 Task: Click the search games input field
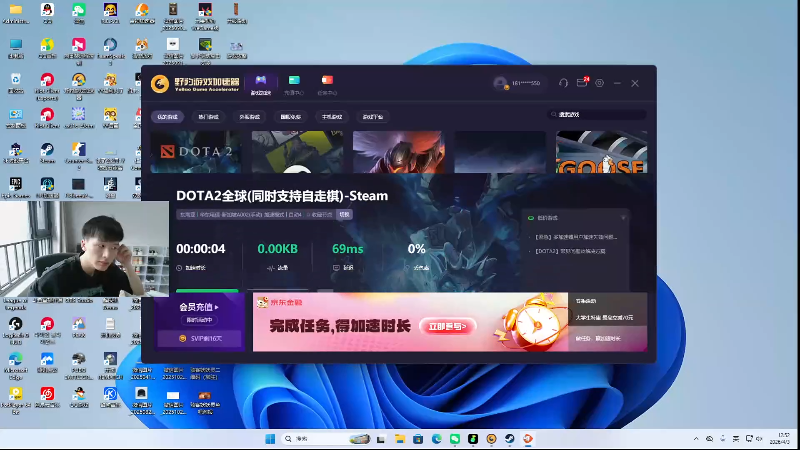click(597, 114)
